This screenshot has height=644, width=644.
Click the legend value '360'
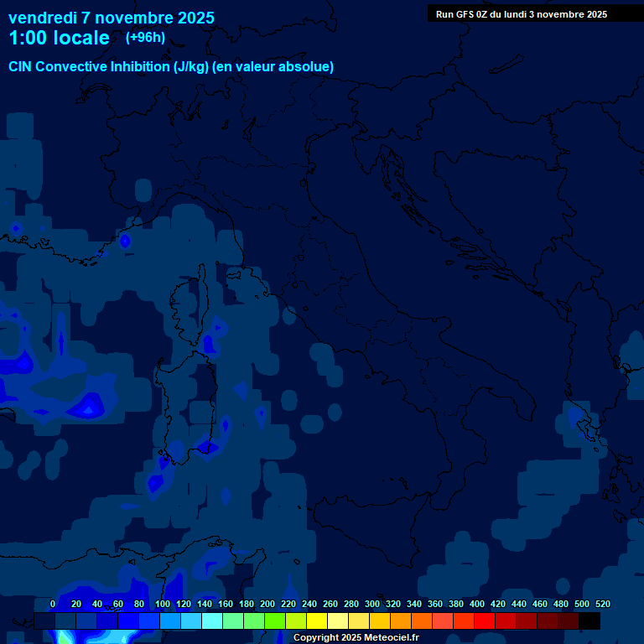click(434, 604)
